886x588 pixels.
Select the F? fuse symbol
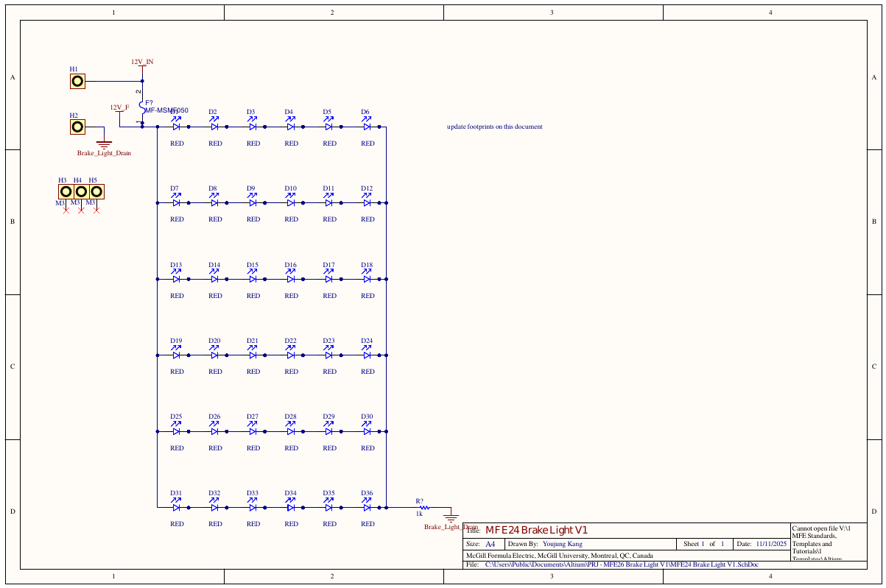pos(141,106)
